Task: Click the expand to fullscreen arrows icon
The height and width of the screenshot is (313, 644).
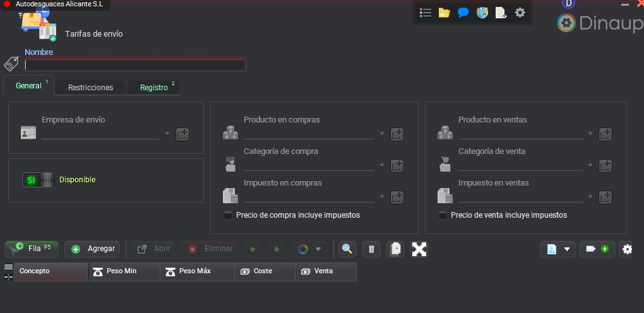Action: click(x=419, y=249)
